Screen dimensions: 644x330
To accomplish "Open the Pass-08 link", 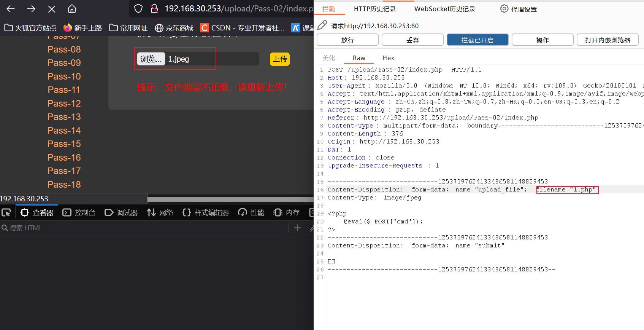I will point(64,49).
